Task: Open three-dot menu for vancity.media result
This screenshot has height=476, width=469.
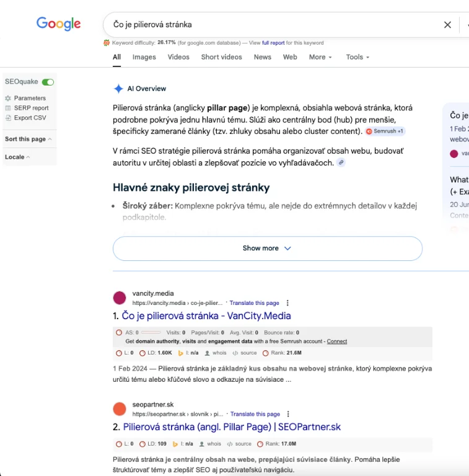Action: (x=287, y=303)
